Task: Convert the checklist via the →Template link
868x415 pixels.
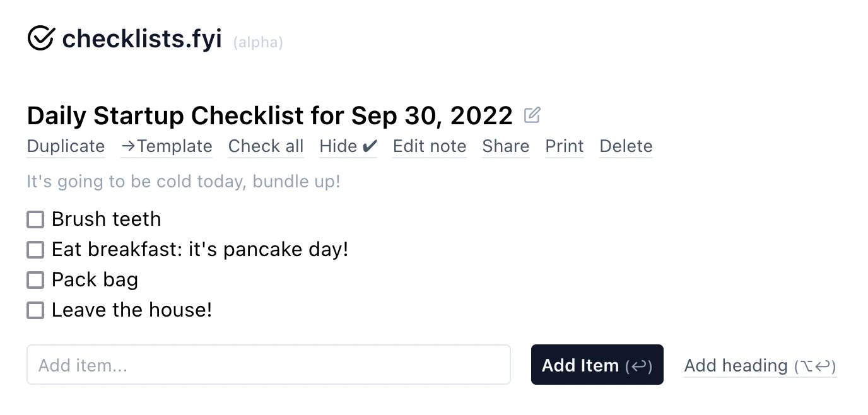Action: pos(167,146)
